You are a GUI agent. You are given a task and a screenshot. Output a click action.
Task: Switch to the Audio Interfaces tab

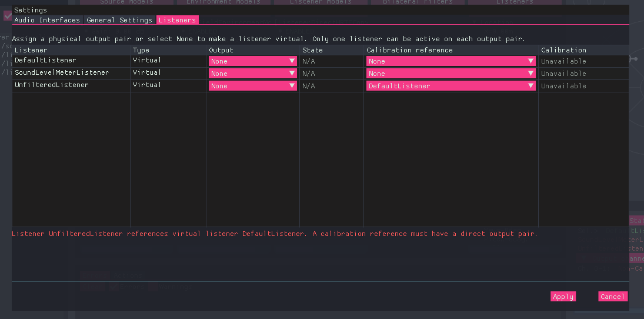[x=47, y=20]
